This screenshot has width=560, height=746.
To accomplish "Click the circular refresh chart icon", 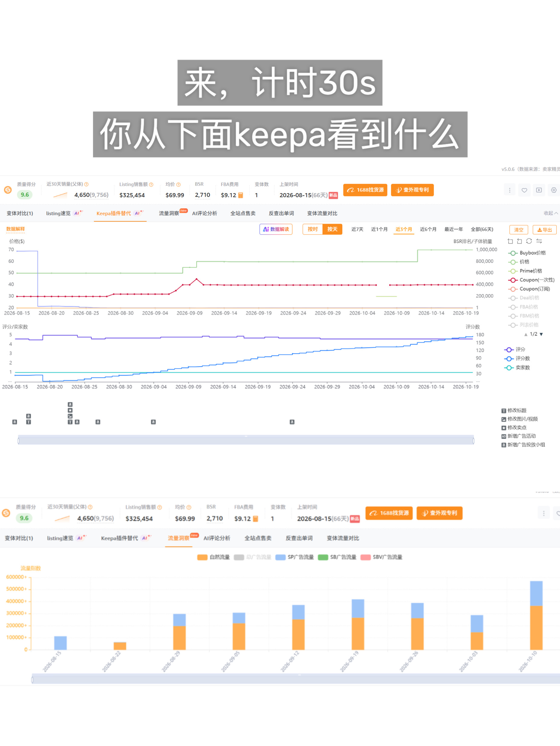I will tap(529, 241).
